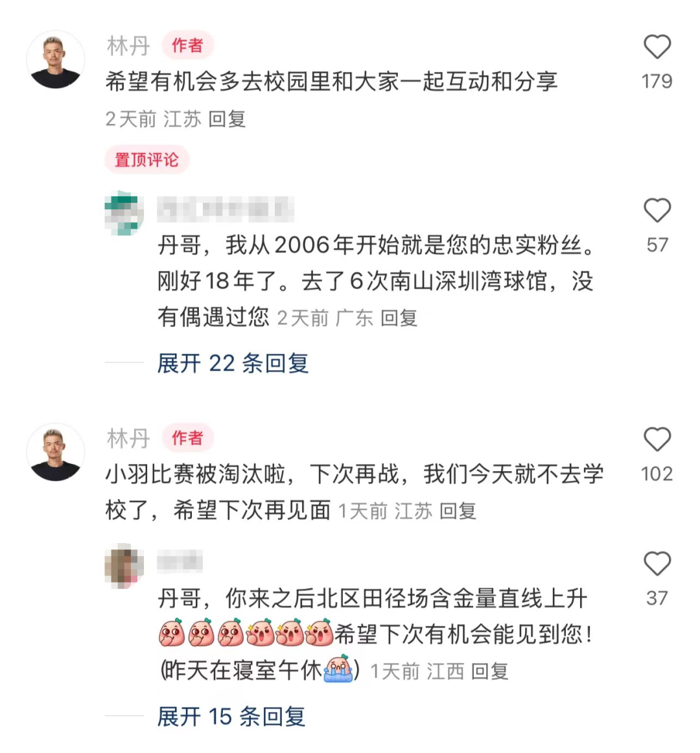Reply to Lin Dan's 小羽比赛 comment
Screen dimensions: 700x753
point(458,511)
